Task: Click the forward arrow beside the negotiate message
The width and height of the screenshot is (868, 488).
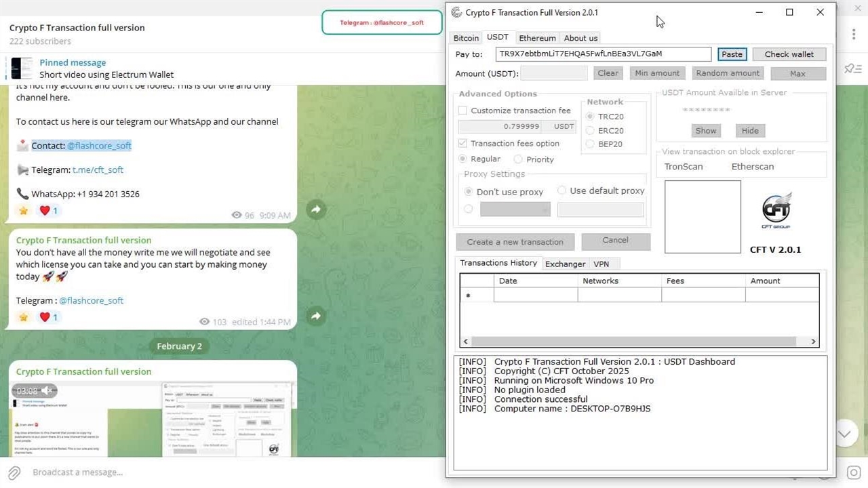Action: coord(316,316)
